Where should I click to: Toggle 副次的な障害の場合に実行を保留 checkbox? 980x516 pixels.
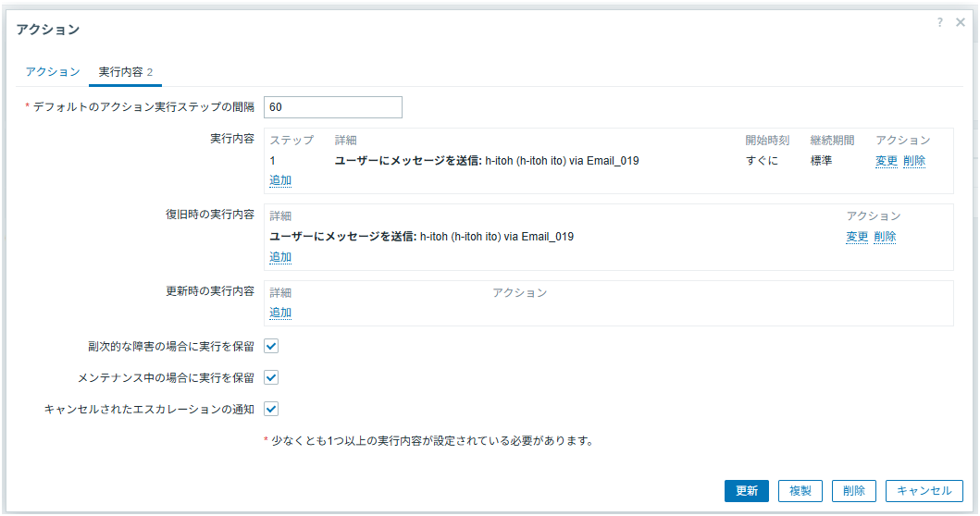tap(272, 347)
